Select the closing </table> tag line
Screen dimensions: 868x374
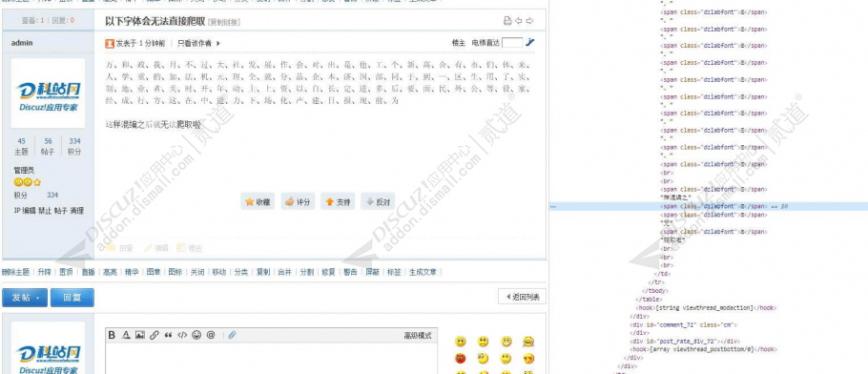coord(649,300)
